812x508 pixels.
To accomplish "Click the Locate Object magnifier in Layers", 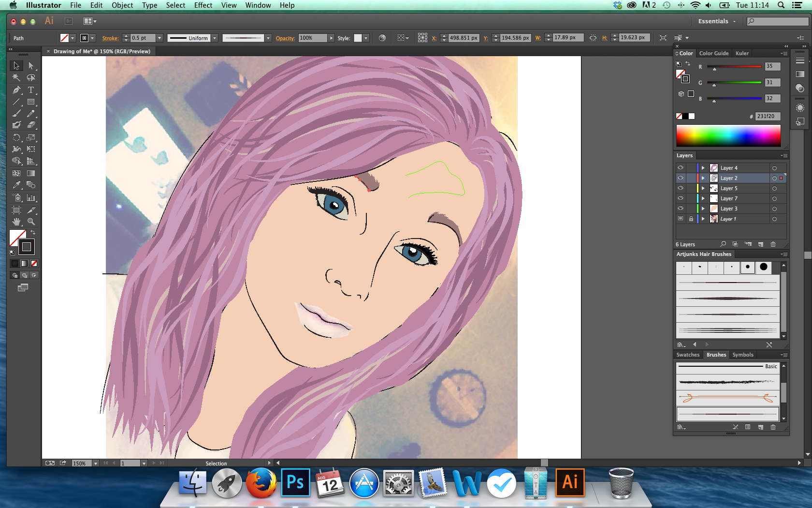I will click(723, 244).
